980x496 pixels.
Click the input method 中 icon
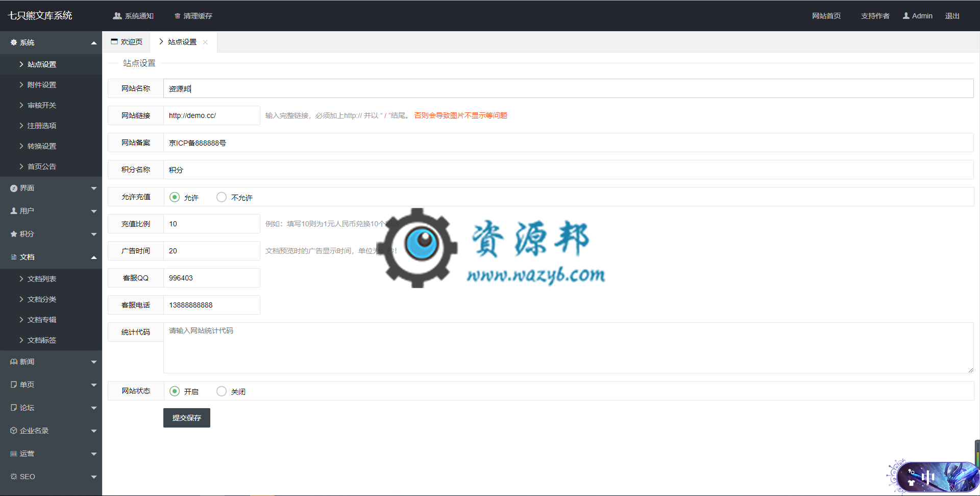tap(927, 478)
